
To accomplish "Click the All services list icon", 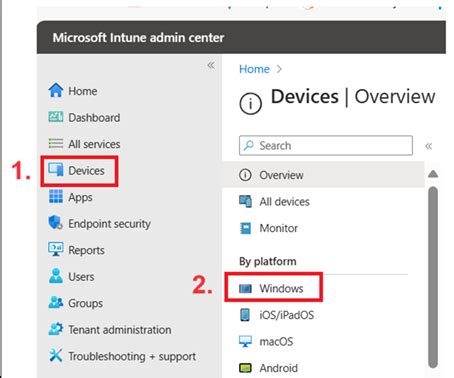I will 56,144.
